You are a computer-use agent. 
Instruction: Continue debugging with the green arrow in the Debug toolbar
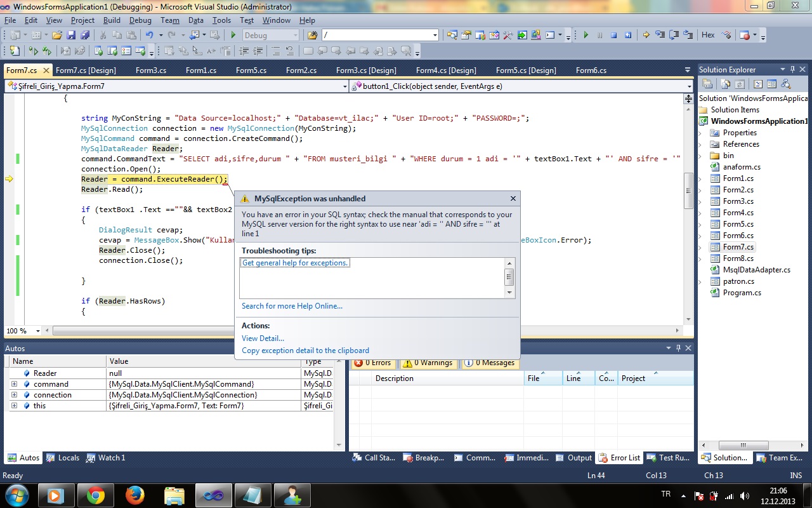[586, 36]
